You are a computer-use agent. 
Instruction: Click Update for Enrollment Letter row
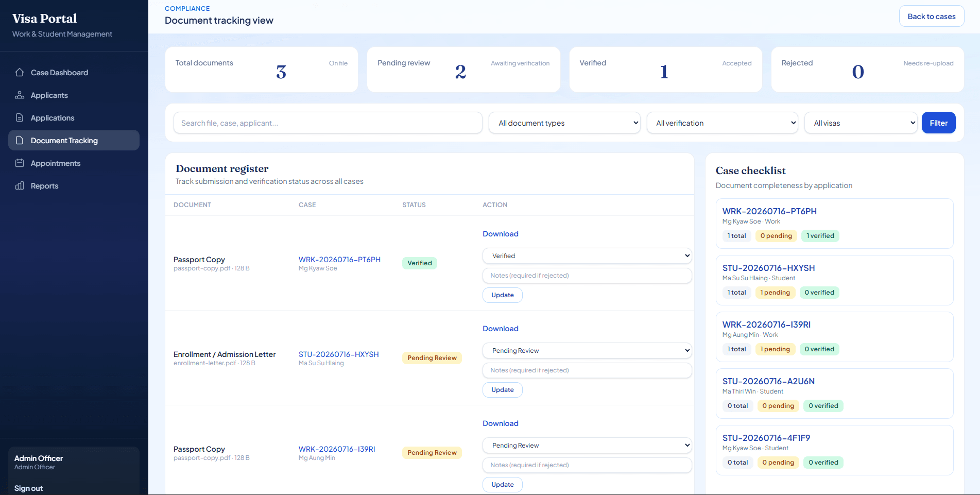pyautogui.click(x=502, y=390)
